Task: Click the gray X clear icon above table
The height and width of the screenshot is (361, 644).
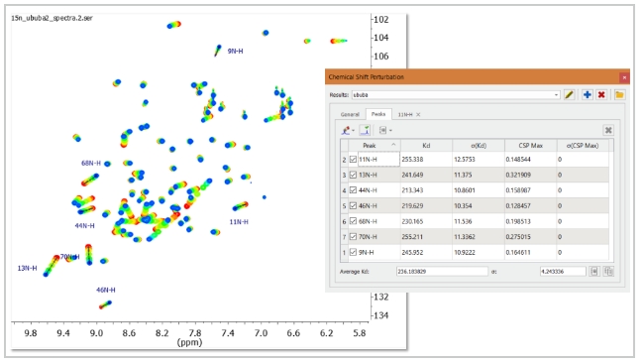Action: click(608, 130)
